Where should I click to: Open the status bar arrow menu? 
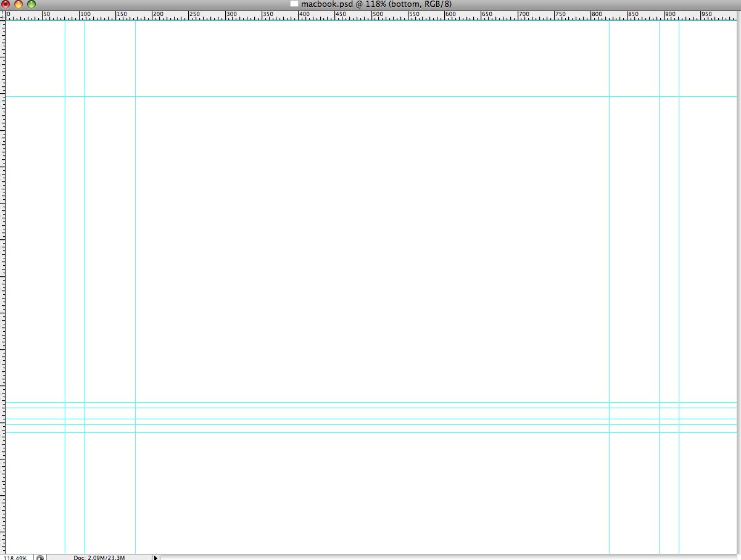pyautogui.click(x=156, y=558)
